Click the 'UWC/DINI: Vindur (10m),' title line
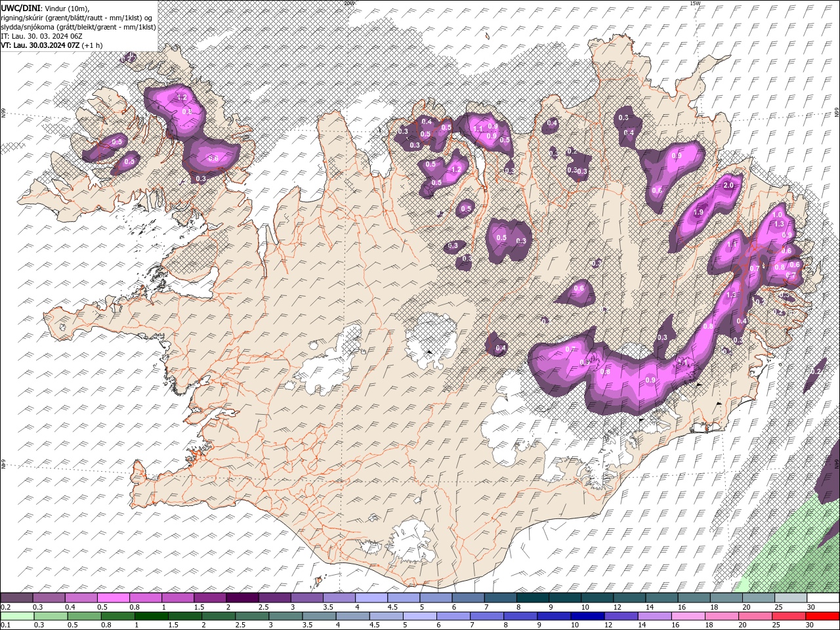 [45, 7]
